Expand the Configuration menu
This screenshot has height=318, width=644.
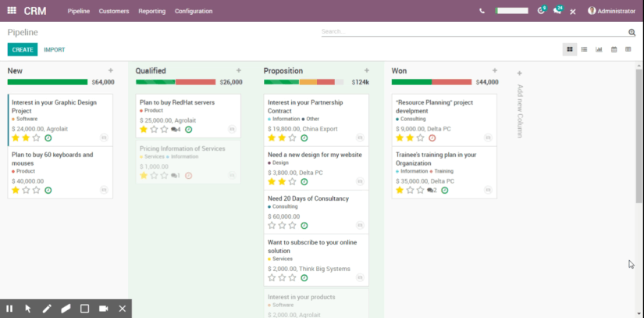click(194, 11)
